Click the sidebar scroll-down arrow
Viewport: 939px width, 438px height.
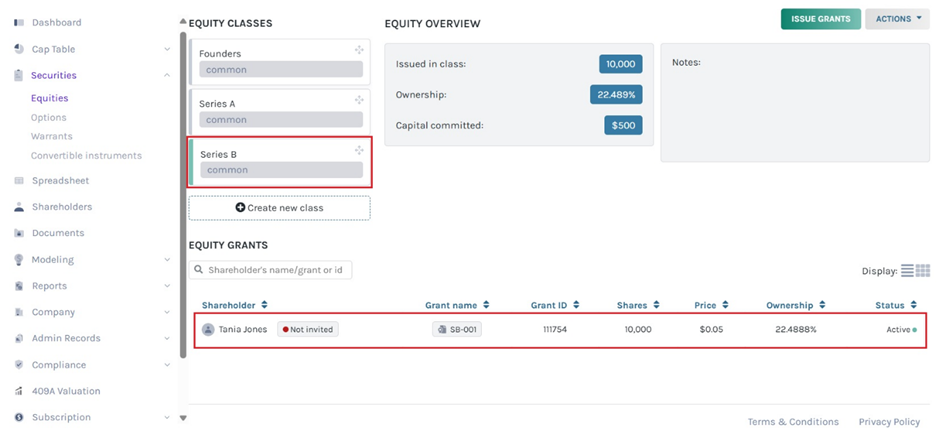(x=183, y=418)
